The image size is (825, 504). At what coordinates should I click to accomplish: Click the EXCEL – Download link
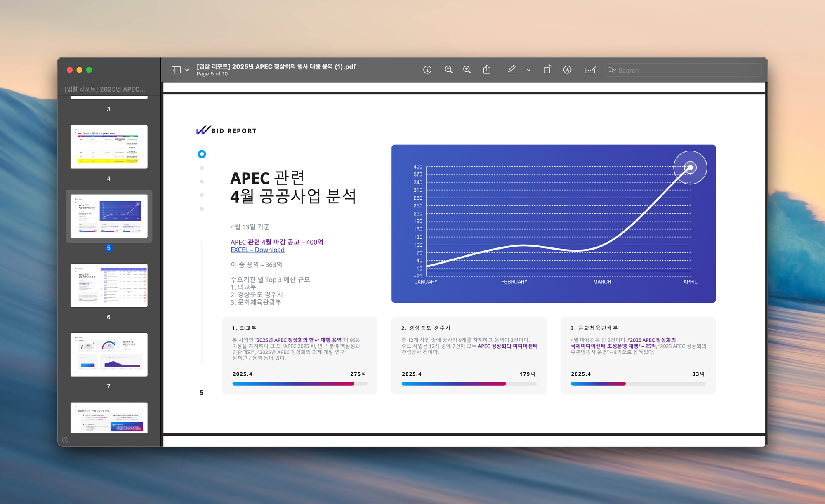click(x=257, y=250)
